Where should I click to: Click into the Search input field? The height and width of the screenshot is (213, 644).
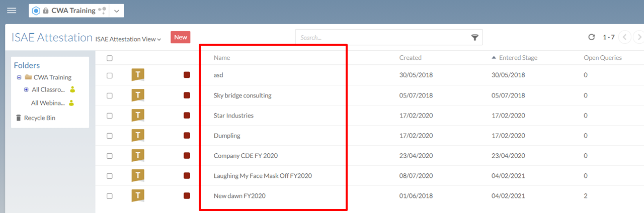click(x=382, y=38)
